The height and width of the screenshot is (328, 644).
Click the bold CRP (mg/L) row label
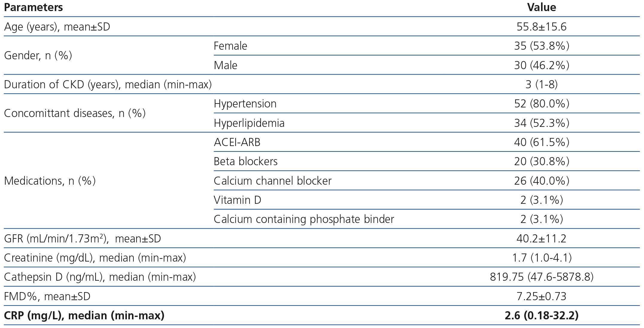tap(84, 316)
